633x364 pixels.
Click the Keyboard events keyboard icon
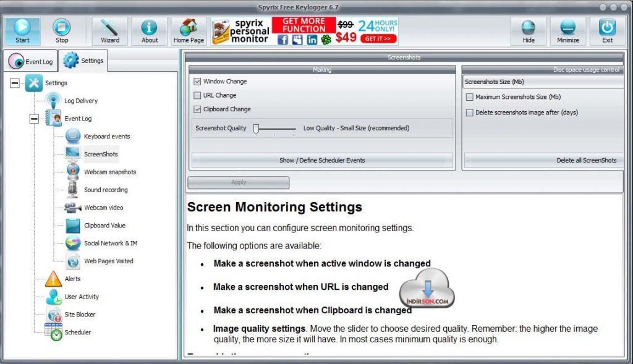[x=73, y=136]
